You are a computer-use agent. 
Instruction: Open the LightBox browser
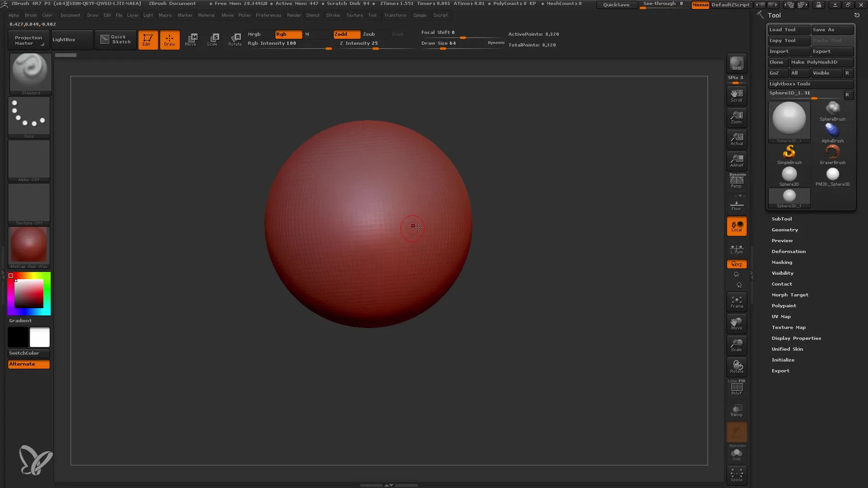(x=72, y=39)
